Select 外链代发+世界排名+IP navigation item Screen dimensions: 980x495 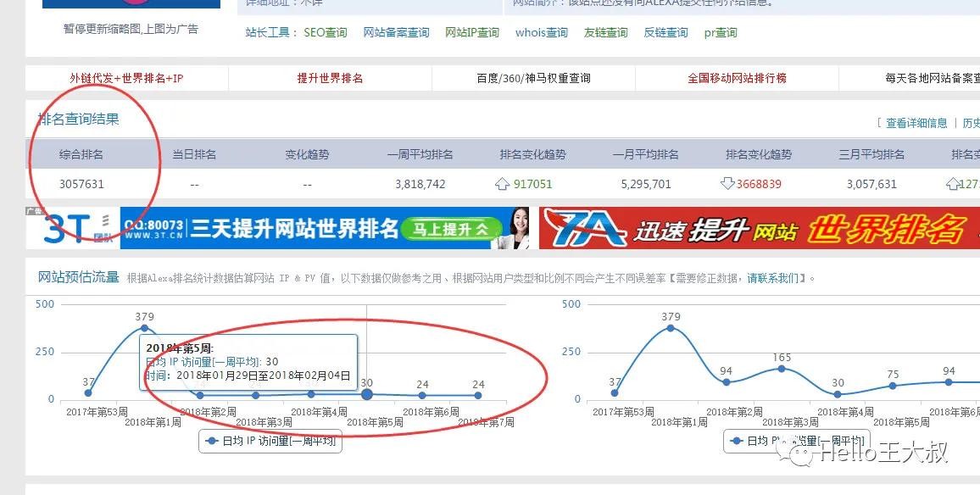click(x=126, y=78)
